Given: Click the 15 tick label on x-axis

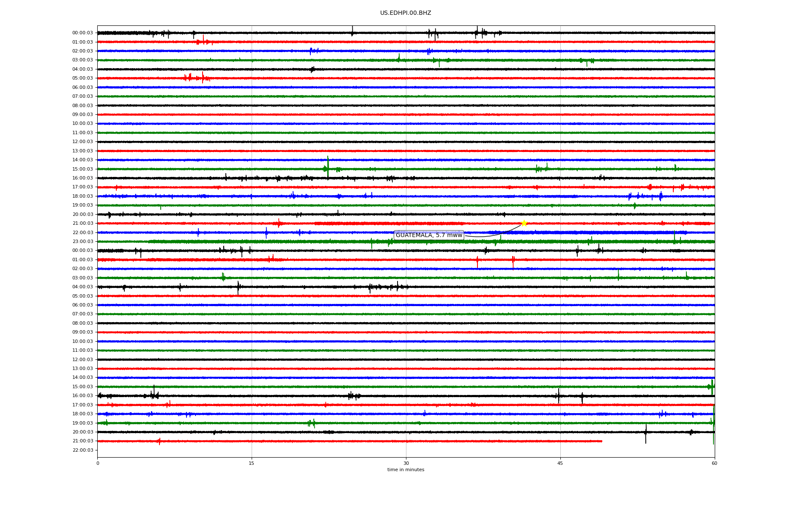Looking at the screenshot, I should pos(252,463).
